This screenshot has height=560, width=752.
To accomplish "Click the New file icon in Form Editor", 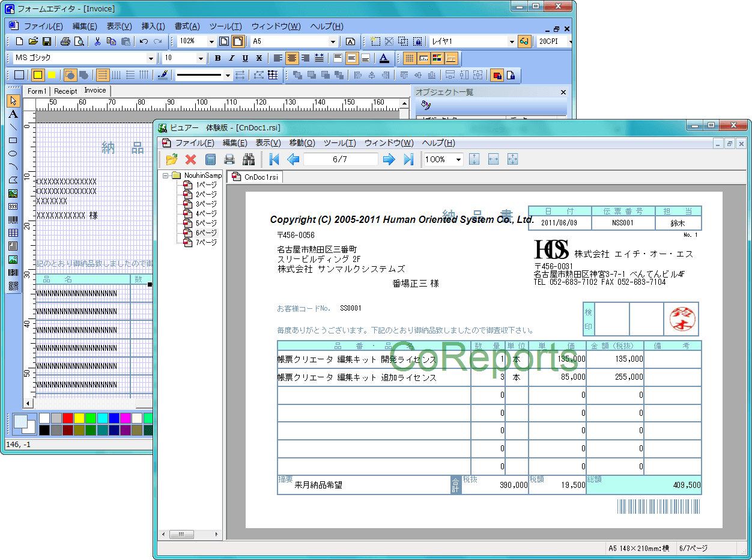I will (20, 41).
